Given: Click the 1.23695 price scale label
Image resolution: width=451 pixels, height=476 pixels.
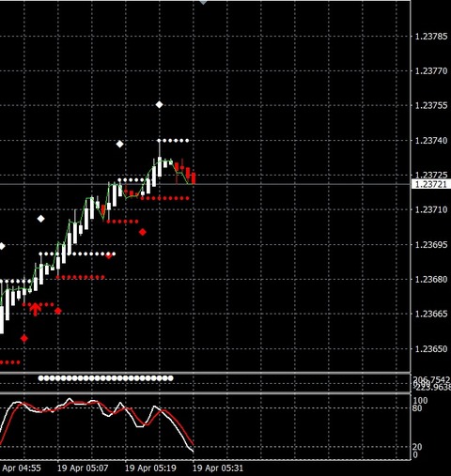Looking at the screenshot, I should (x=431, y=244).
